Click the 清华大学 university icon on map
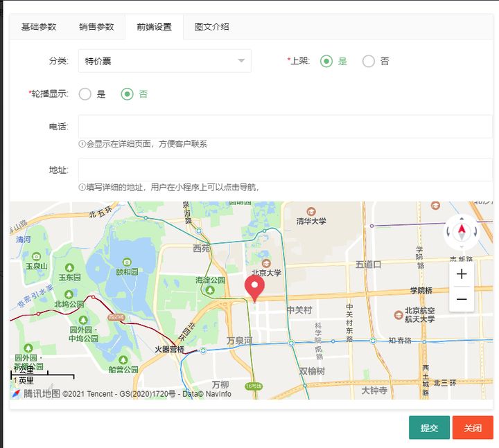The height and width of the screenshot is (448, 499). (x=311, y=211)
